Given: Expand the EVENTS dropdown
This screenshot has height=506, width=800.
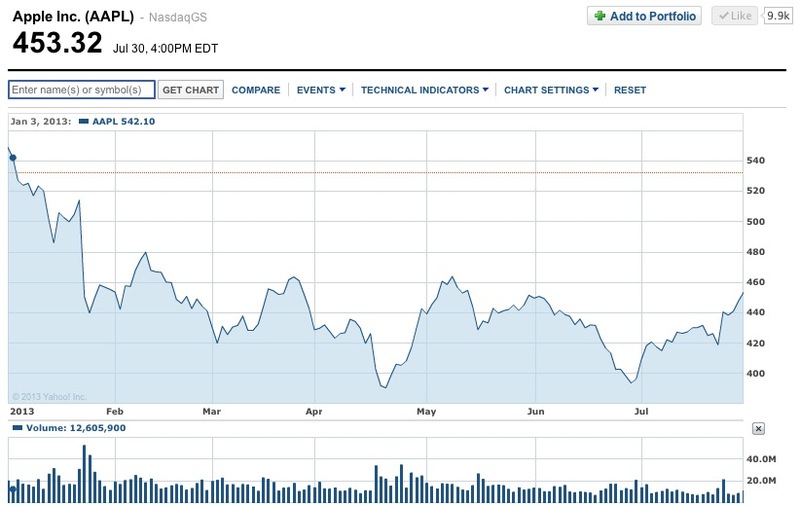Looking at the screenshot, I should click(321, 90).
